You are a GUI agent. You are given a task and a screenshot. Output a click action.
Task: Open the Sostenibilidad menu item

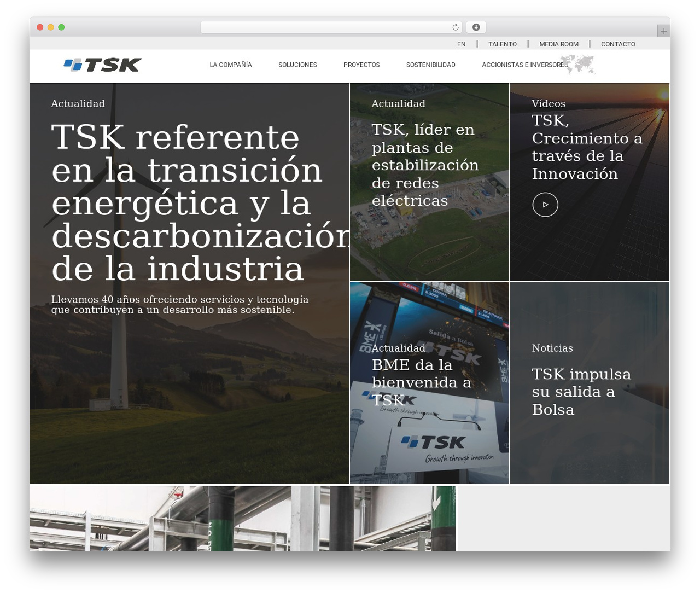(x=431, y=65)
